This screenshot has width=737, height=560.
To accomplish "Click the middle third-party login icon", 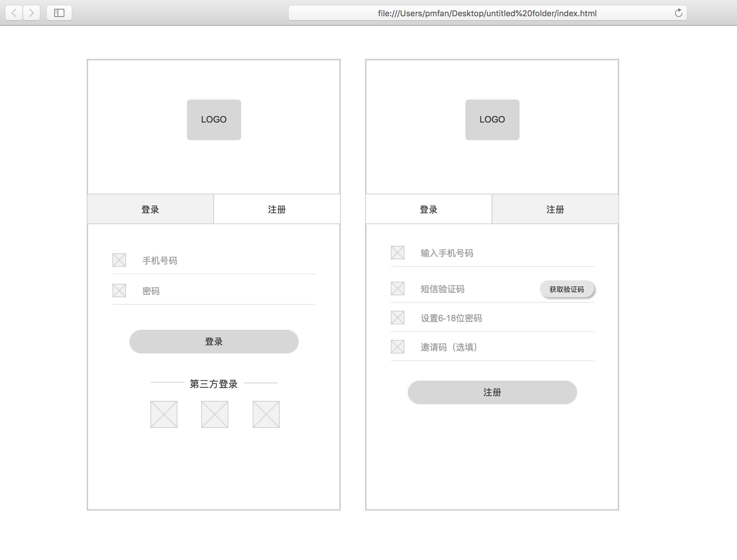I will click(215, 414).
